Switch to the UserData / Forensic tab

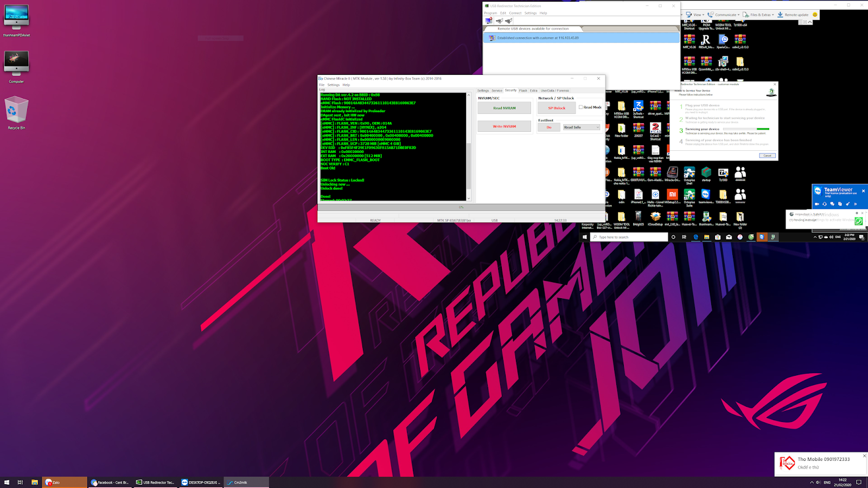point(555,91)
